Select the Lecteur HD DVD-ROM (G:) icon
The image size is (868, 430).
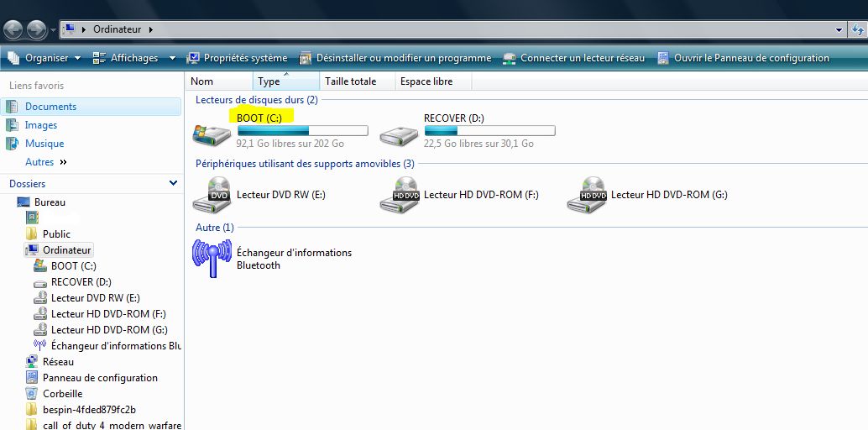(x=586, y=195)
